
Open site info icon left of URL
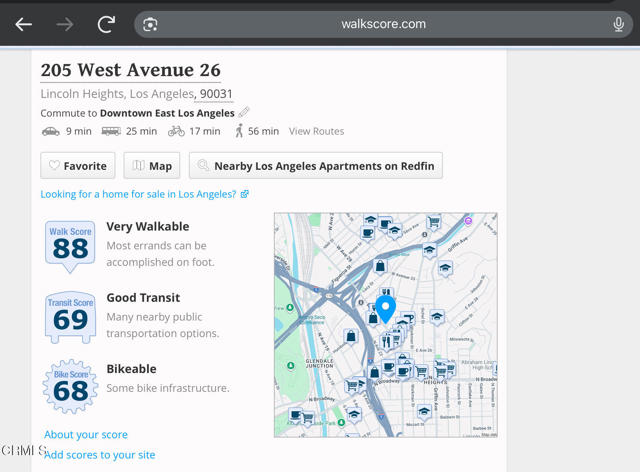coord(150,24)
